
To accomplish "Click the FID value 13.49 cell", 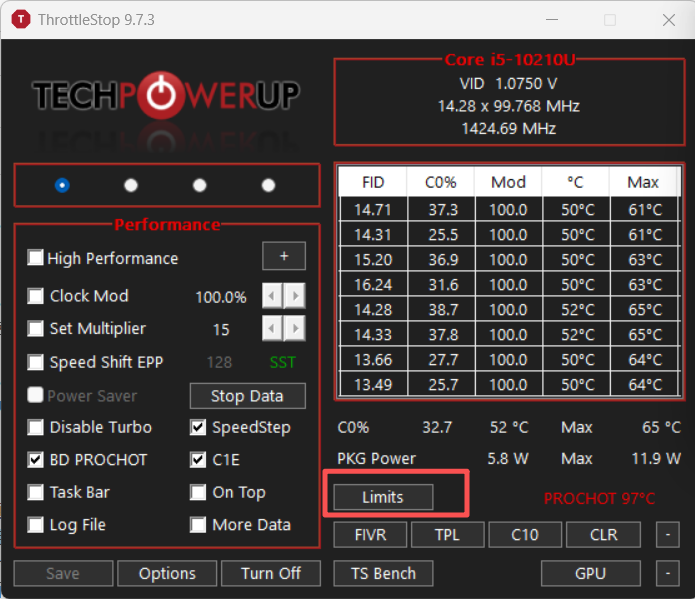I will 373,384.
